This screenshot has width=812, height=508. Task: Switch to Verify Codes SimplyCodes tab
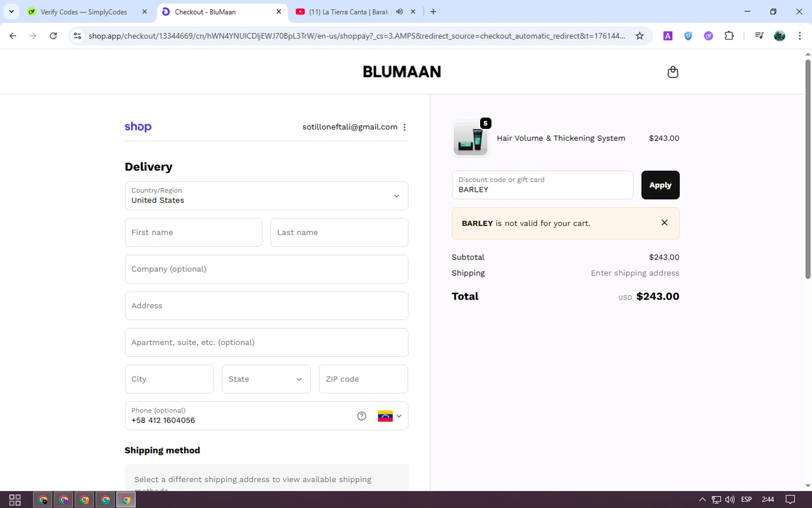(x=84, y=11)
